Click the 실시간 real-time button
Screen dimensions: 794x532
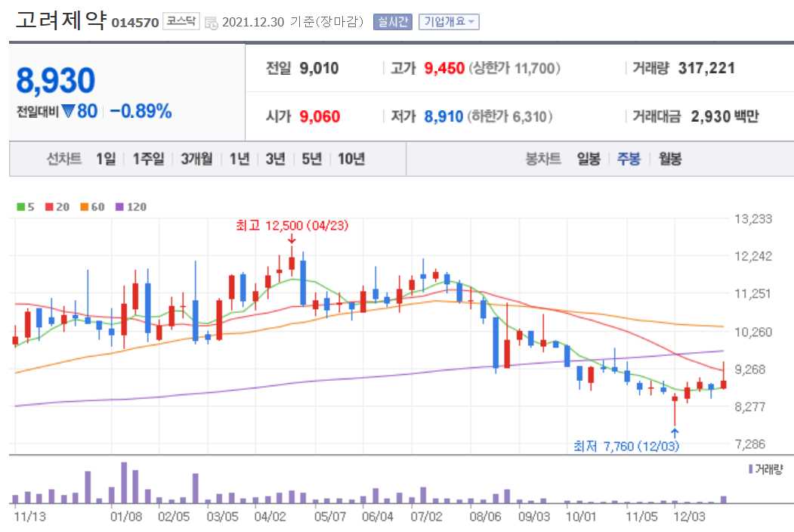point(392,22)
